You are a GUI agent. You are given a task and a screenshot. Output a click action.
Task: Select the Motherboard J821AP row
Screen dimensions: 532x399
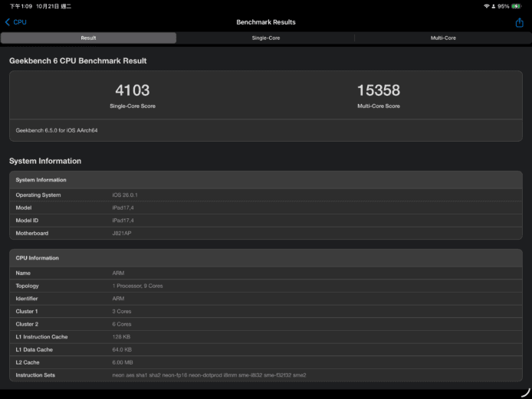click(265, 233)
